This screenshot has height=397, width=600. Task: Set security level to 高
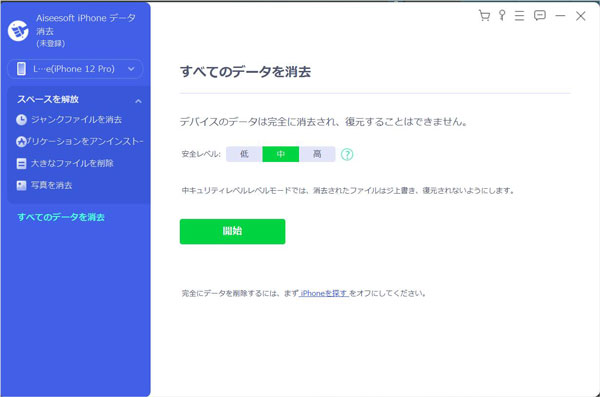click(x=317, y=154)
